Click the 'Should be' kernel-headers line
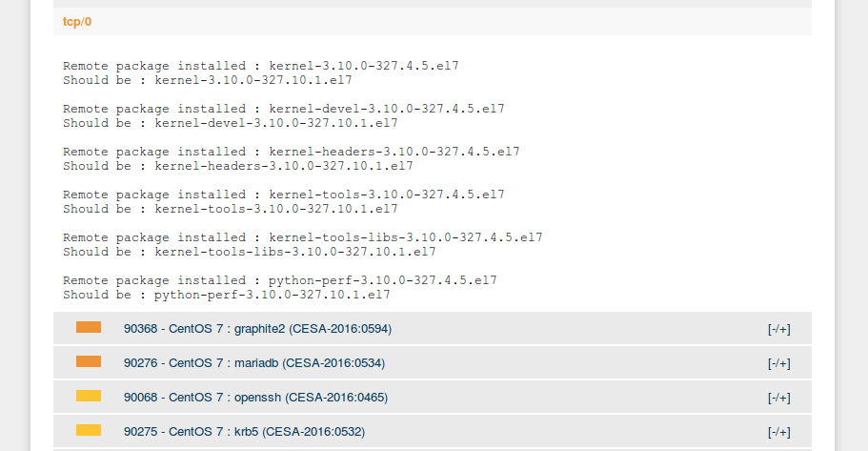The width and height of the screenshot is (868, 451). (x=238, y=166)
